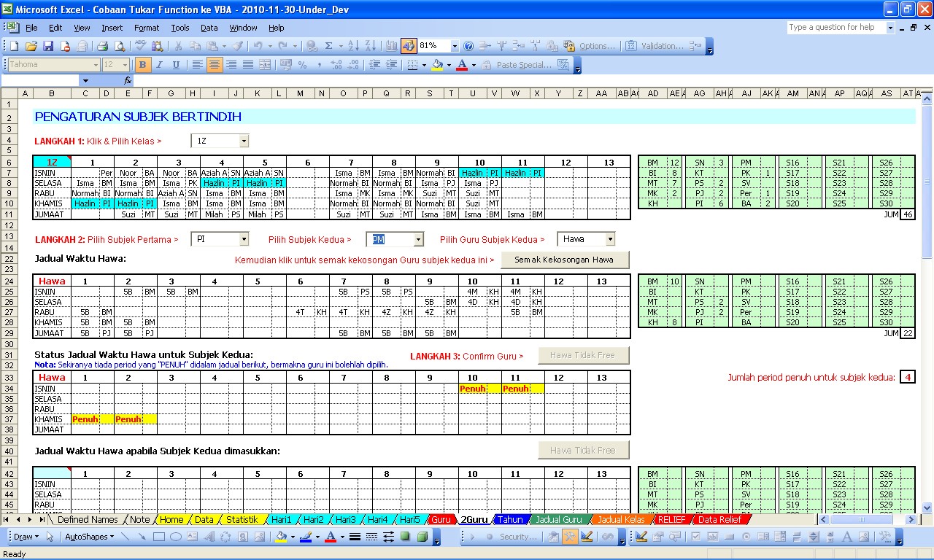Open the Guru Subjek Kedua dropdown (Hawa)
This screenshot has height=560, width=934.
[609, 239]
